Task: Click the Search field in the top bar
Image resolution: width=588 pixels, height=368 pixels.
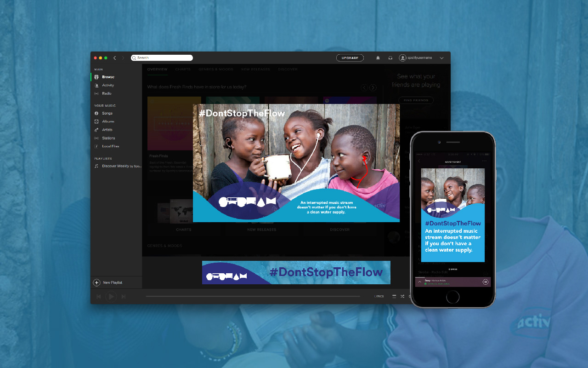Action: click(x=162, y=58)
